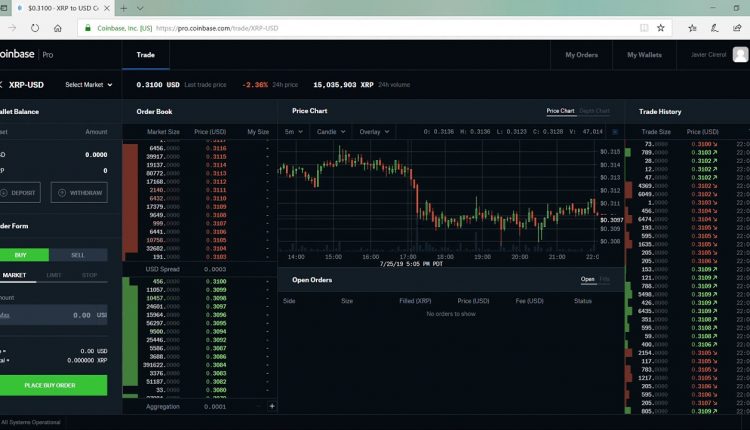Toggle order side to Sell

[x=78, y=255]
